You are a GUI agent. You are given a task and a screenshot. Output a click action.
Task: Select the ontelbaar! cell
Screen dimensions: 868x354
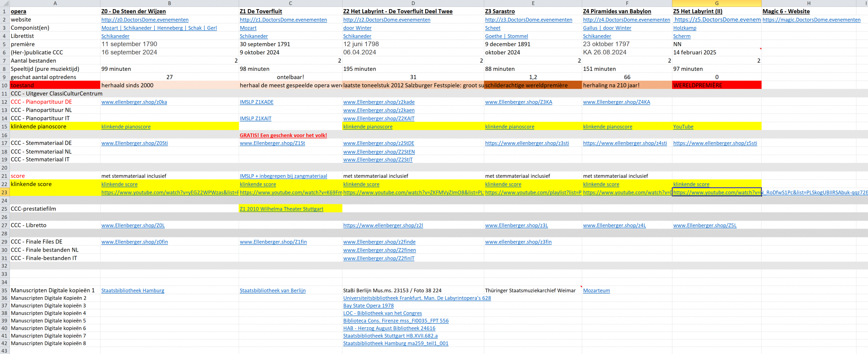pyautogui.click(x=290, y=77)
